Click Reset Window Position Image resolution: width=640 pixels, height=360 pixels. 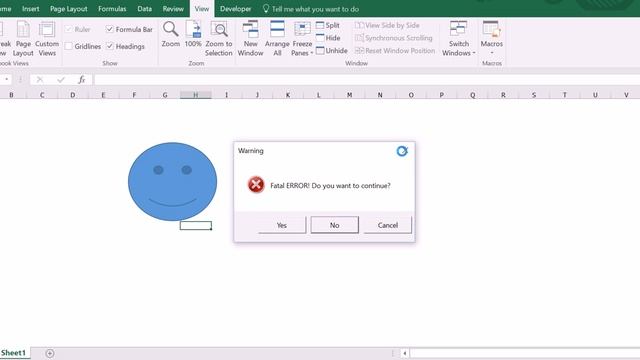pyautogui.click(x=395, y=51)
